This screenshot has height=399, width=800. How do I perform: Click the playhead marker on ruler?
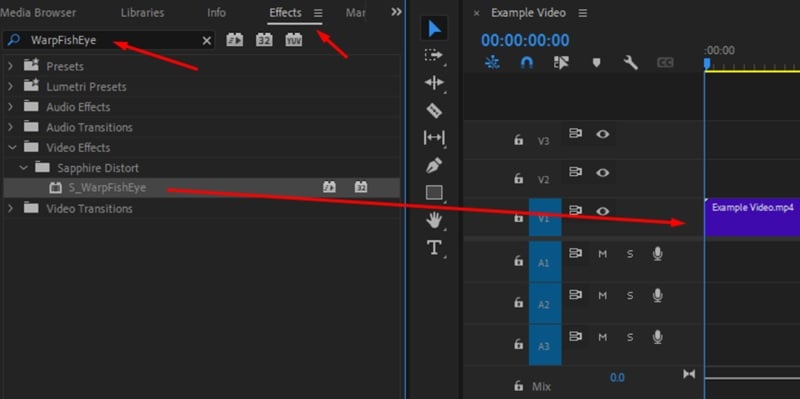tap(707, 63)
